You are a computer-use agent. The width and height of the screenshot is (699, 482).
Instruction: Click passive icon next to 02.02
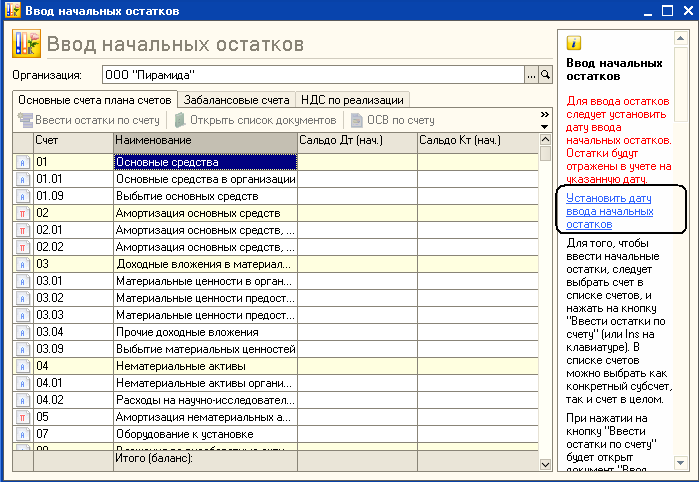(x=22, y=247)
